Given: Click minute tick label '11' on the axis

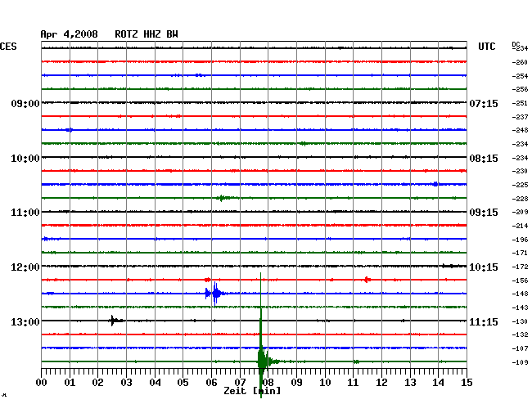Looking at the screenshot, I should 353,383.
